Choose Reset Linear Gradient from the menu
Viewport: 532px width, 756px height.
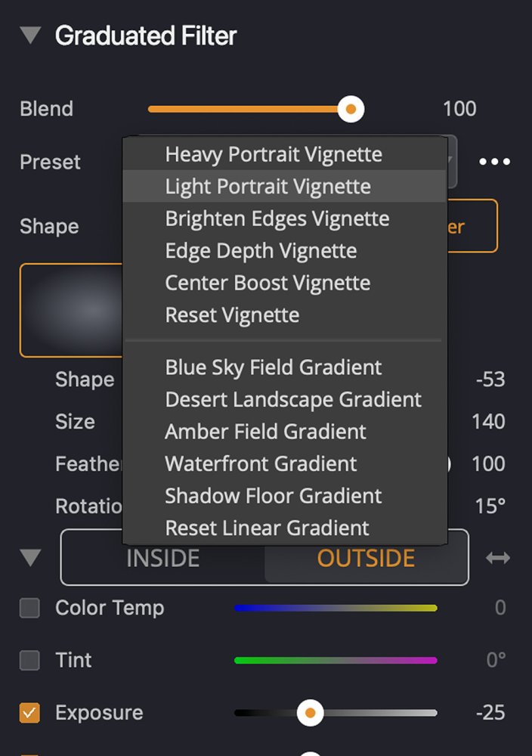266,528
